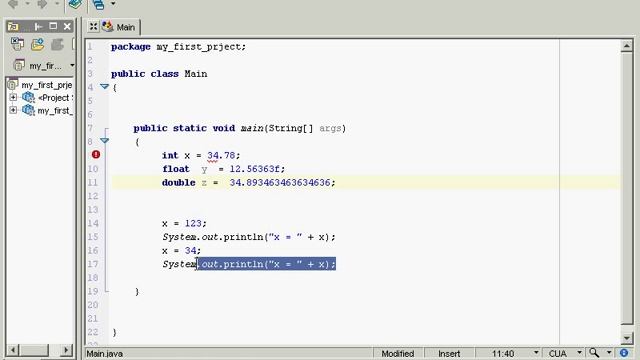
Task: Click the 'main' method name on line 7
Action: pyautogui.click(x=252, y=128)
